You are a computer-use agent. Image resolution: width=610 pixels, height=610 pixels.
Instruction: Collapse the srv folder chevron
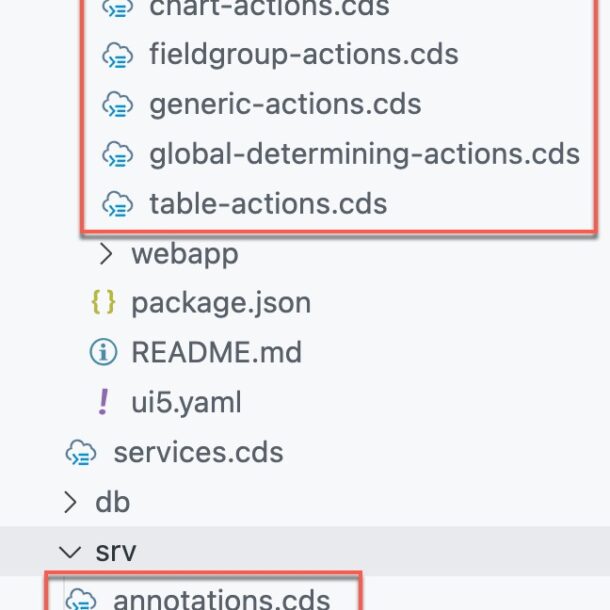click(x=70, y=552)
